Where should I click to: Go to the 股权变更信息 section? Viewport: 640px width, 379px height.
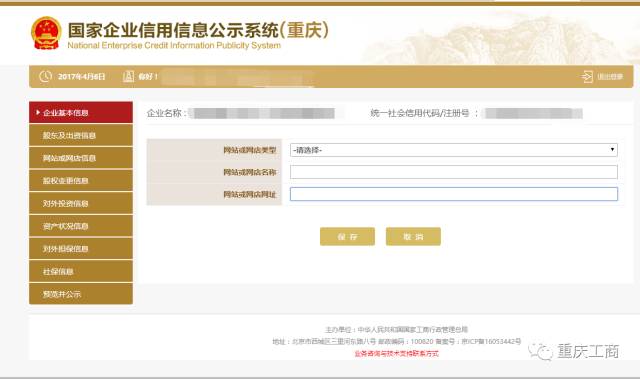[x=81, y=181]
